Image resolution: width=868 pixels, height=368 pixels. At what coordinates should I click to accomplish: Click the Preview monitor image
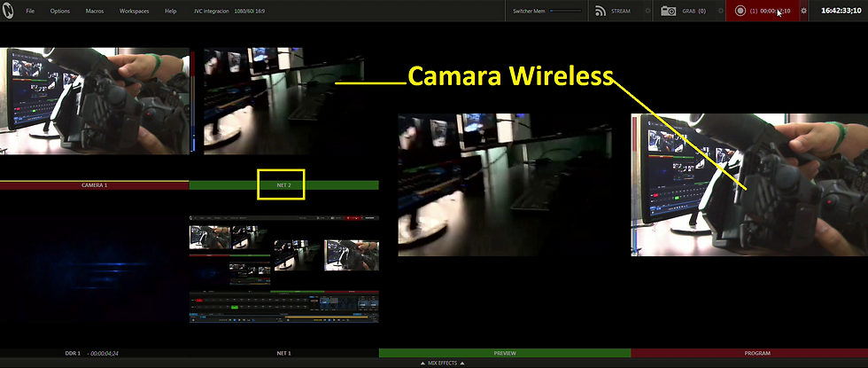pyautogui.click(x=505, y=184)
